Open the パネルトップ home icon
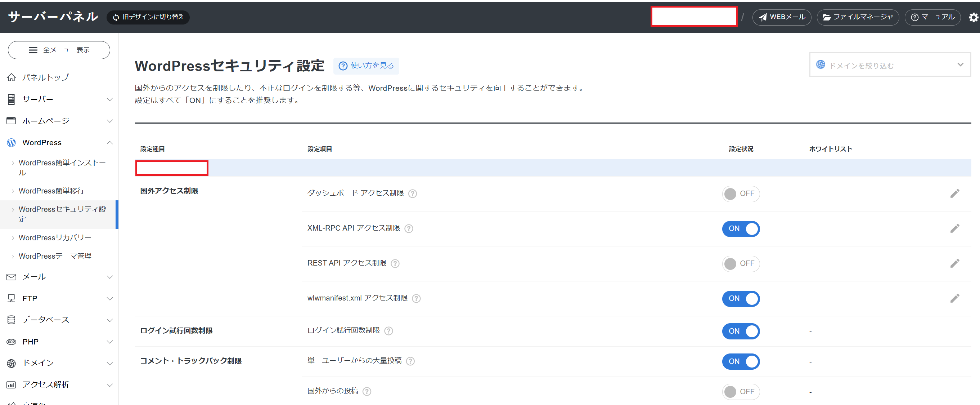Viewport: 980px width, 405px height. click(x=11, y=77)
